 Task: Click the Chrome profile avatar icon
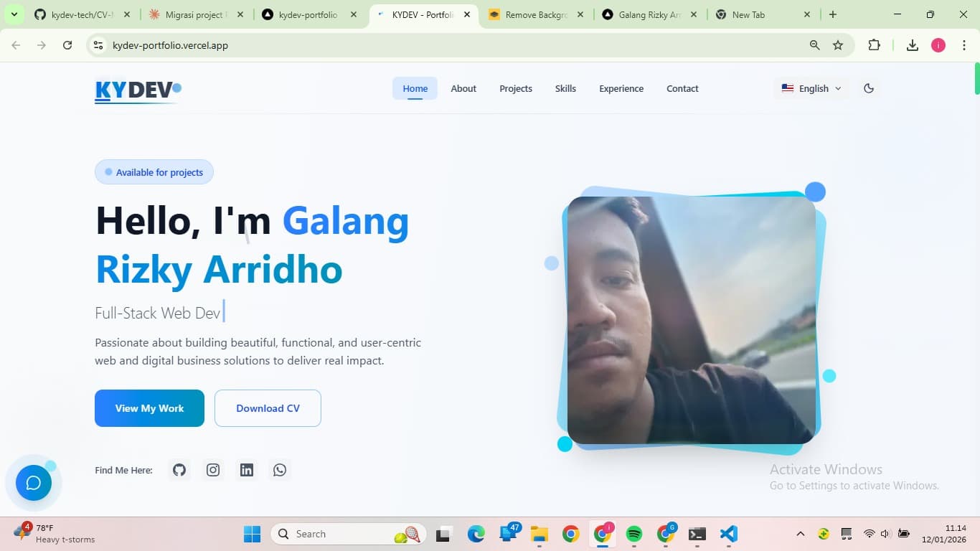point(938,44)
